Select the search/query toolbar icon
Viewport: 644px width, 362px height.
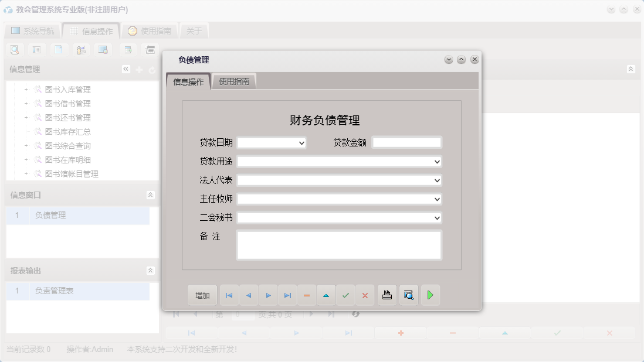[14, 49]
